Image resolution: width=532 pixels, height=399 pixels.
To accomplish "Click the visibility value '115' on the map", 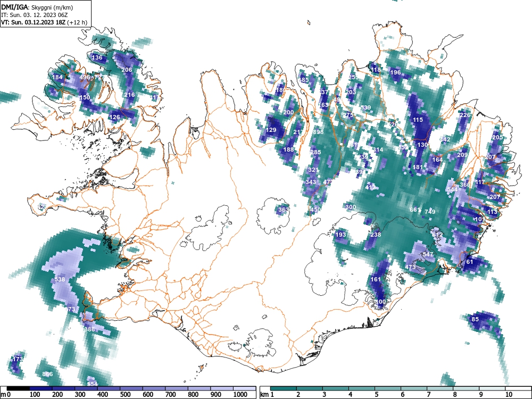I will click(418, 120).
